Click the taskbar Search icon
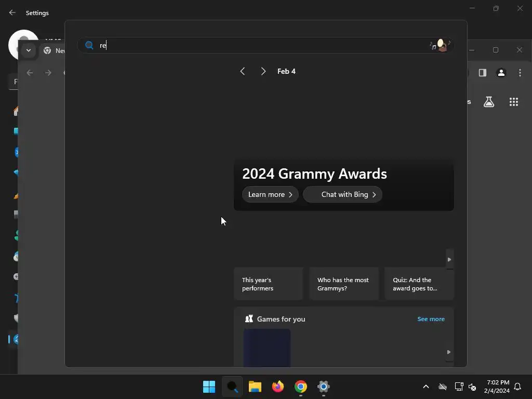Screen dimensions: 532x399 232,387
